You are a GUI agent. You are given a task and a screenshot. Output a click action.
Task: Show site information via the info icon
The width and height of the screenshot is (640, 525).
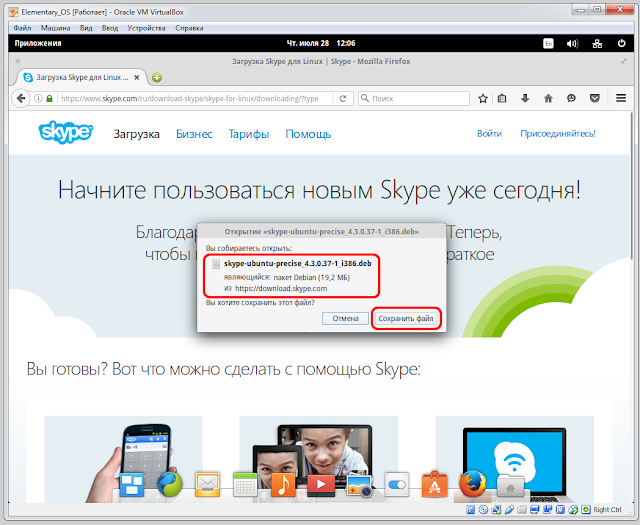(38, 98)
